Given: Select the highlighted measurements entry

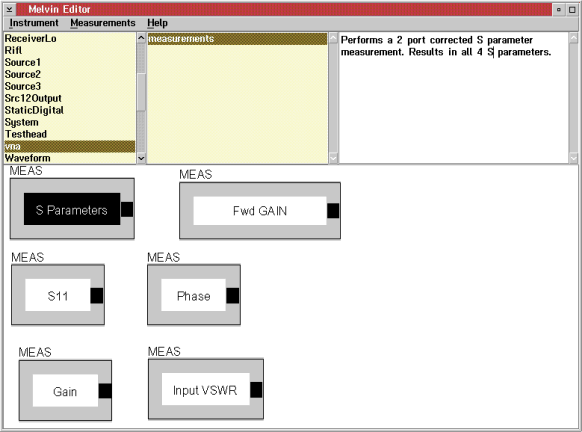Looking at the screenshot, I should tap(237, 39).
